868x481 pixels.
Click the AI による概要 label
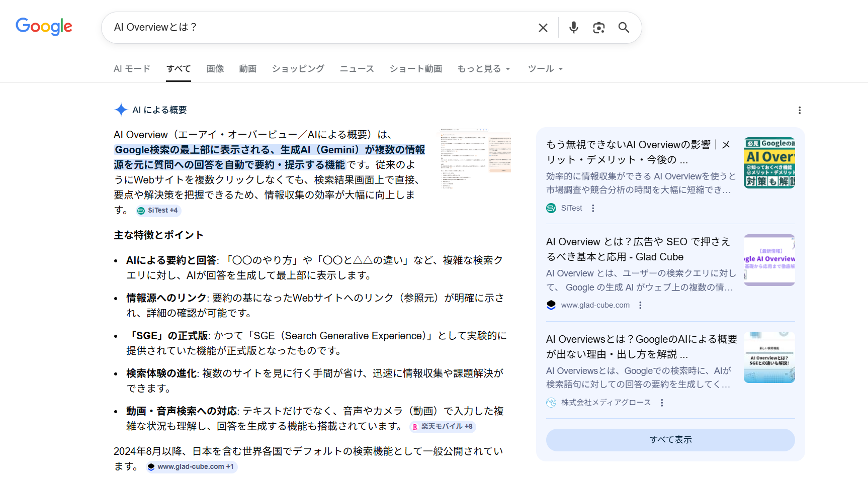click(159, 110)
